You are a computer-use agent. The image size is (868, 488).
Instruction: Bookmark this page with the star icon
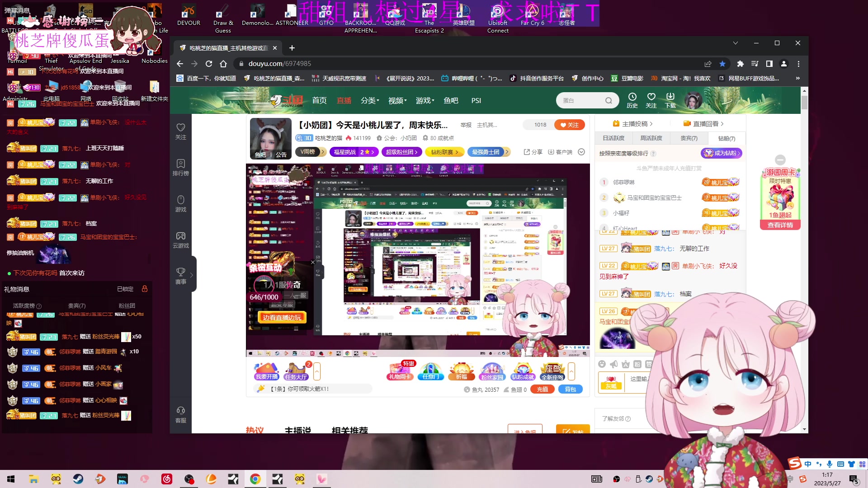pyautogui.click(x=722, y=64)
